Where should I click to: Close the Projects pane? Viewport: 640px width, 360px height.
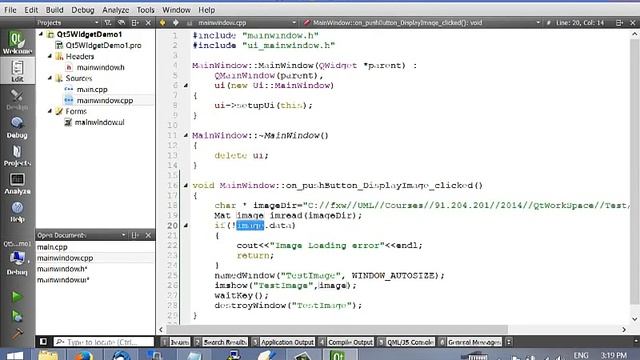tap(148, 23)
